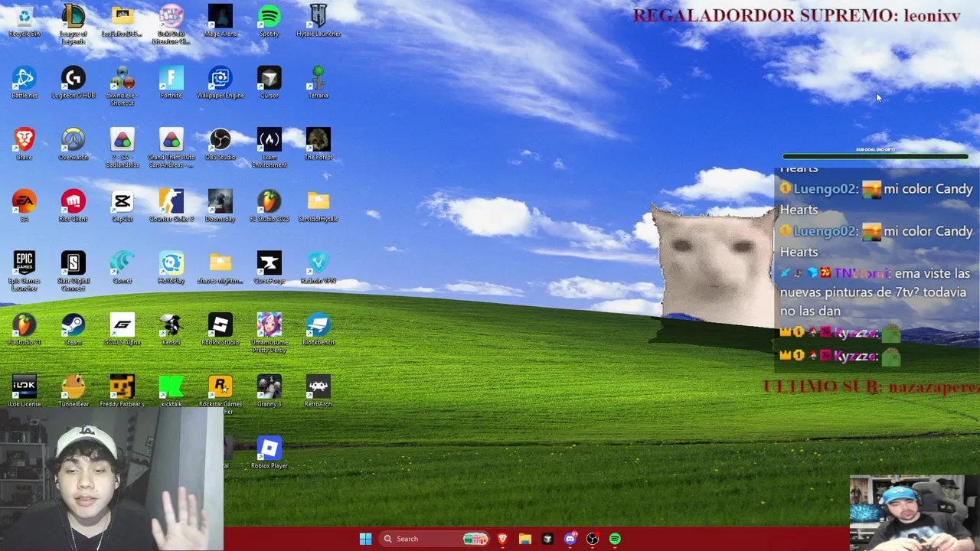Open the Roblox Player shortcut
980x551 pixels.
click(x=269, y=453)
